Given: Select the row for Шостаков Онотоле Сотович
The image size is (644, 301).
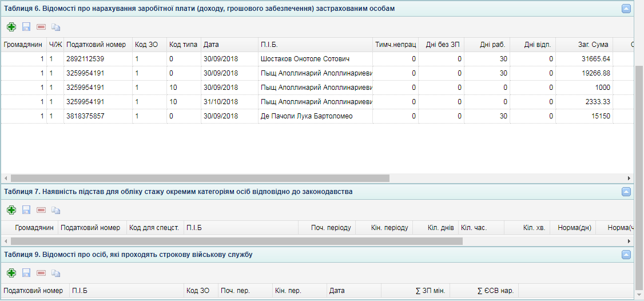Looking at the screenshot, I should pyautogui.click(x=317, y=59).
